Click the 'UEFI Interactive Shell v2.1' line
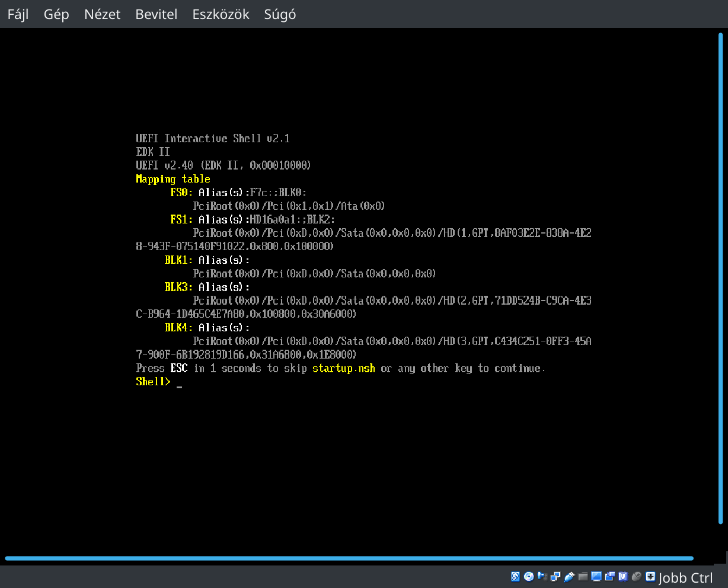This screenshot has height=588, width=728. click(213, 139)
